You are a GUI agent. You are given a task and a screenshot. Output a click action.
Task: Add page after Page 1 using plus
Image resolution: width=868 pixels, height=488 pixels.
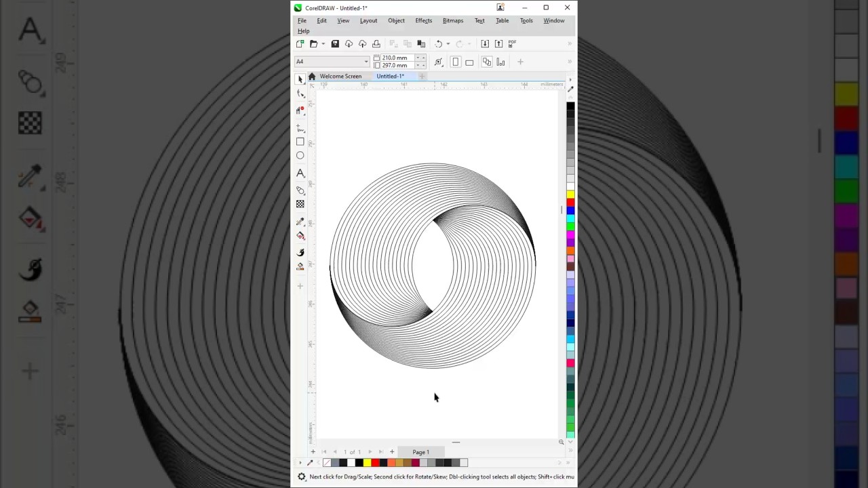[391, 452]
